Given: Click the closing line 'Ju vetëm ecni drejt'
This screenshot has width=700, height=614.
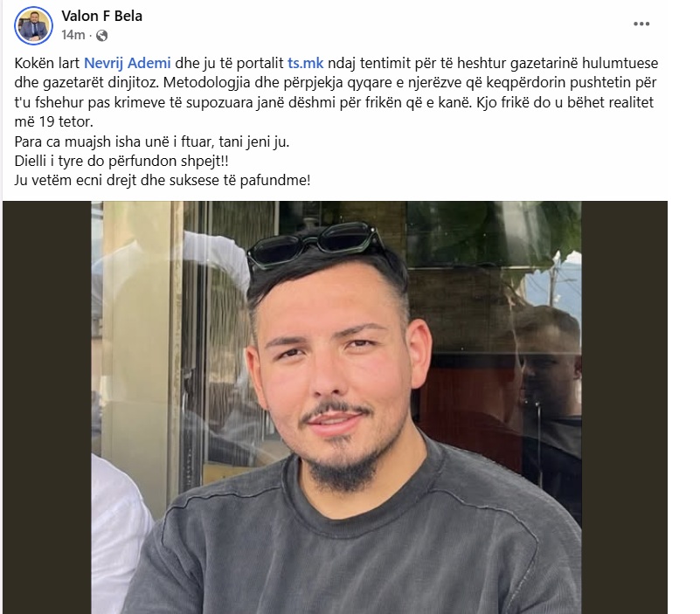Looking at the screenshot, I should pyautogui.click(x=76, y=181).
